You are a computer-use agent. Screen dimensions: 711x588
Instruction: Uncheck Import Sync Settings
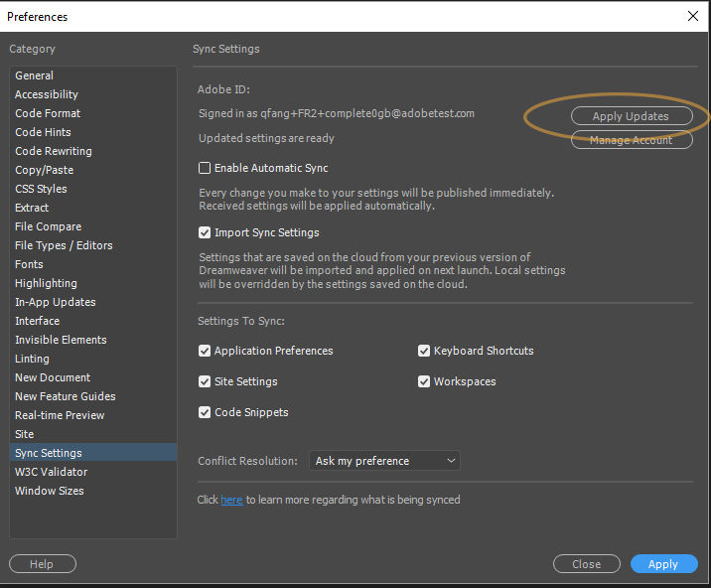pos(206,233)
